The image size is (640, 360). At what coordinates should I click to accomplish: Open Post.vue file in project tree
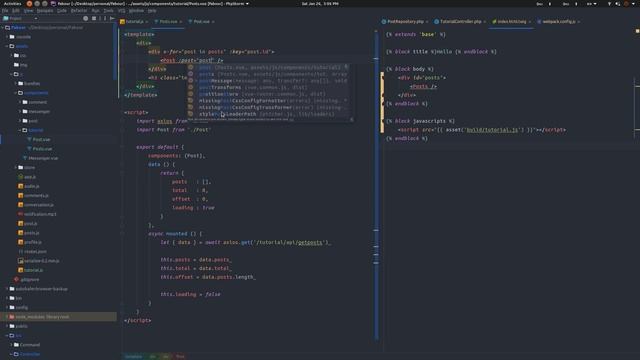click(x=41, y=140)
